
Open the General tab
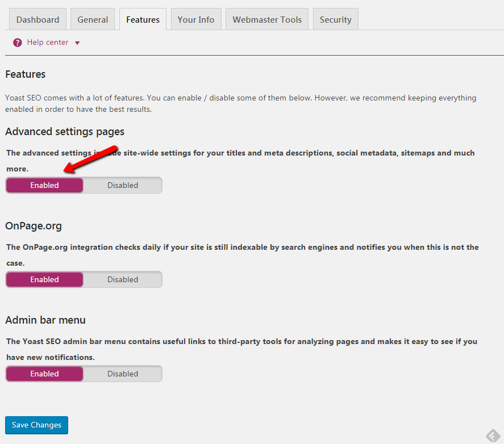click(93, 19)
